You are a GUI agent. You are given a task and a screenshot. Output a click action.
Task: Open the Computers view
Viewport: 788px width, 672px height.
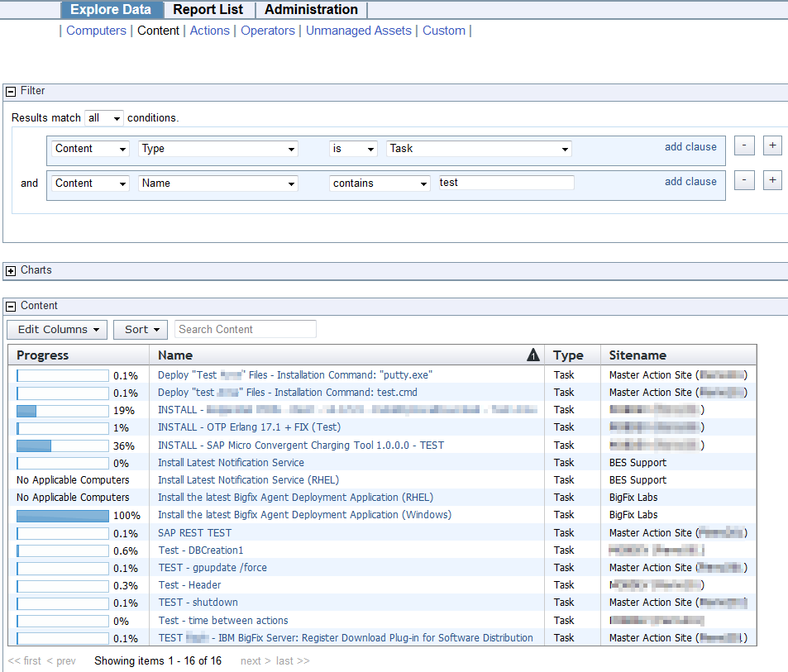(x=96, y=30)
